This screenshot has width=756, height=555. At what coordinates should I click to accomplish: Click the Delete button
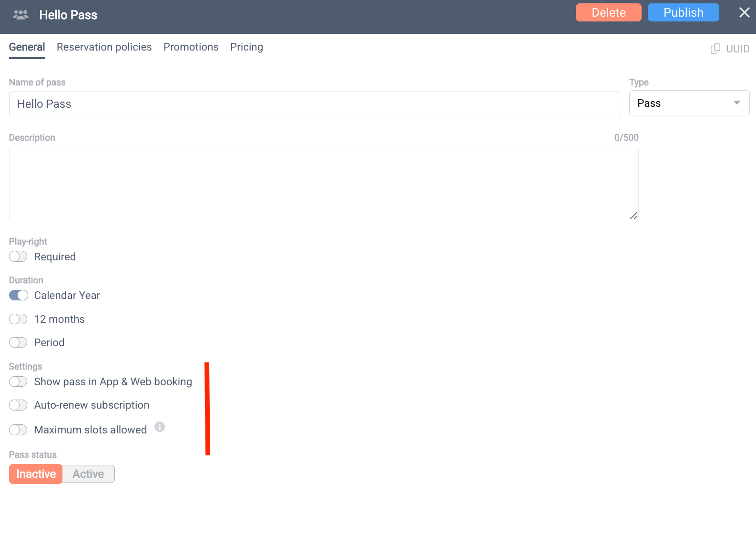(608, 12)
